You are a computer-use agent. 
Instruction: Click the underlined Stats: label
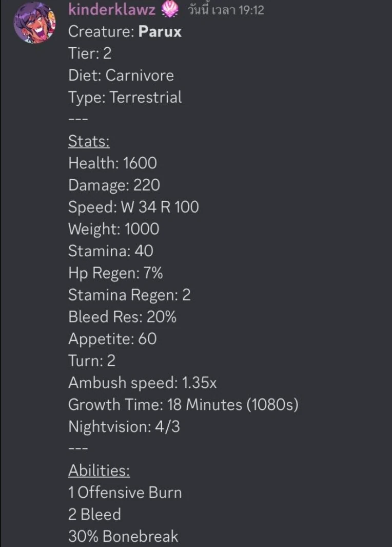[x=88, y=141]
